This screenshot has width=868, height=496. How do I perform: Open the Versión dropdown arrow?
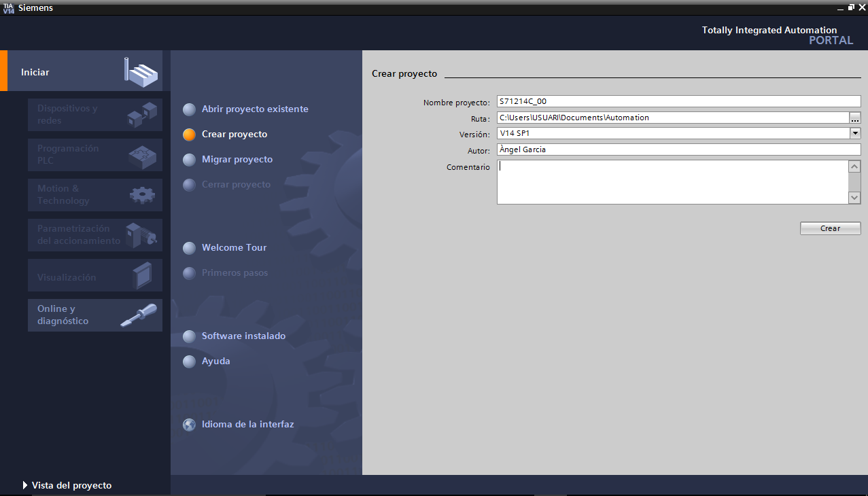(x=855, y=134)
